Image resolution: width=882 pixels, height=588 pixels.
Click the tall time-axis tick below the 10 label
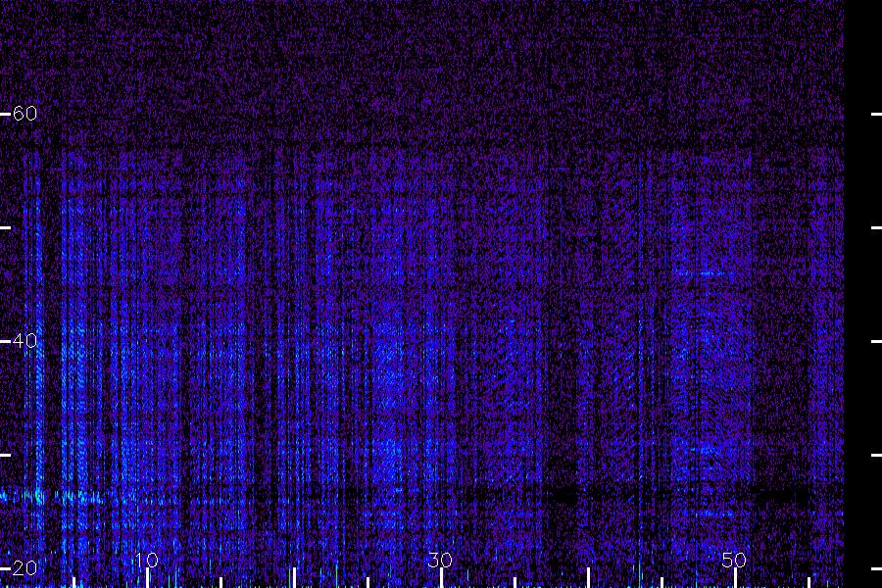pos(148,578)
